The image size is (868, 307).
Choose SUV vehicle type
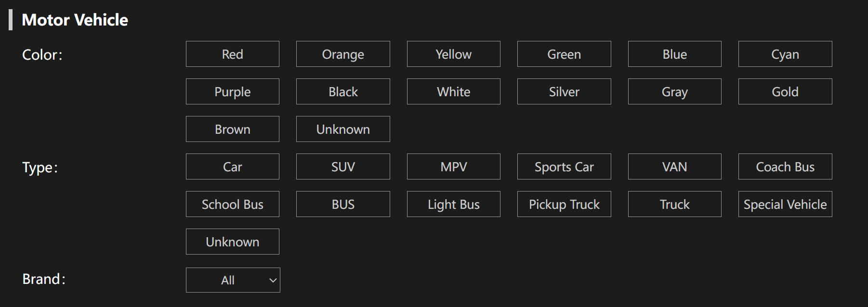[343, 166]
